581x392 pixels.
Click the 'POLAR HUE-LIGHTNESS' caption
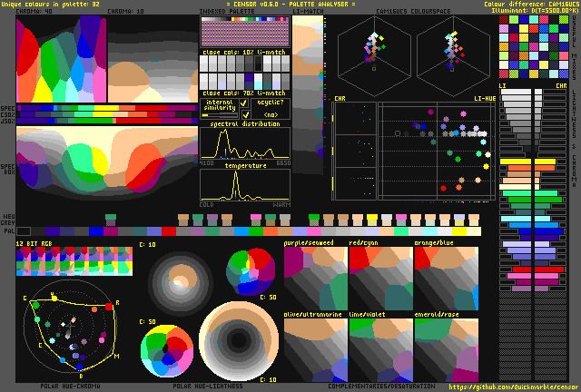tap(208, 386)
